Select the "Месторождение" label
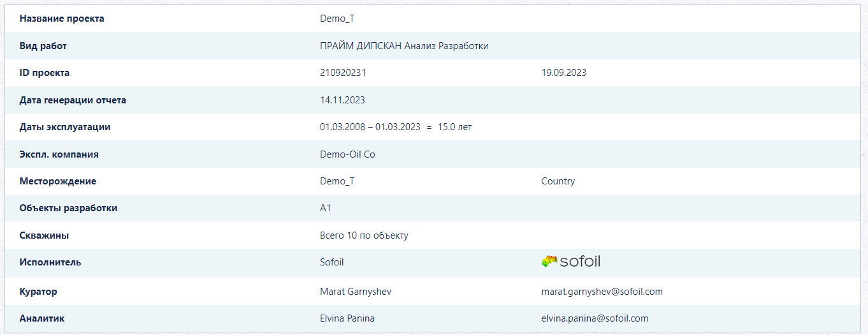The image size is (868, 335). (x=58, y=181)
